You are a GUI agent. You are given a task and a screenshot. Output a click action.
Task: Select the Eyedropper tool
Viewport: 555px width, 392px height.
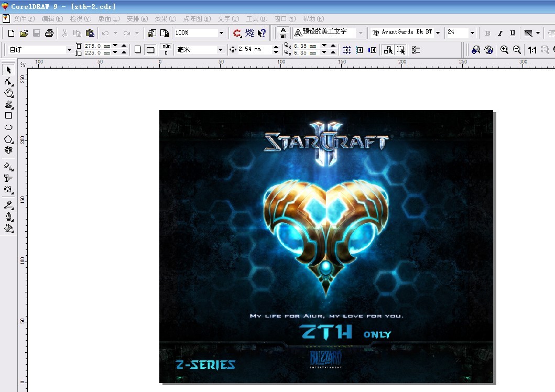point(8,205)
